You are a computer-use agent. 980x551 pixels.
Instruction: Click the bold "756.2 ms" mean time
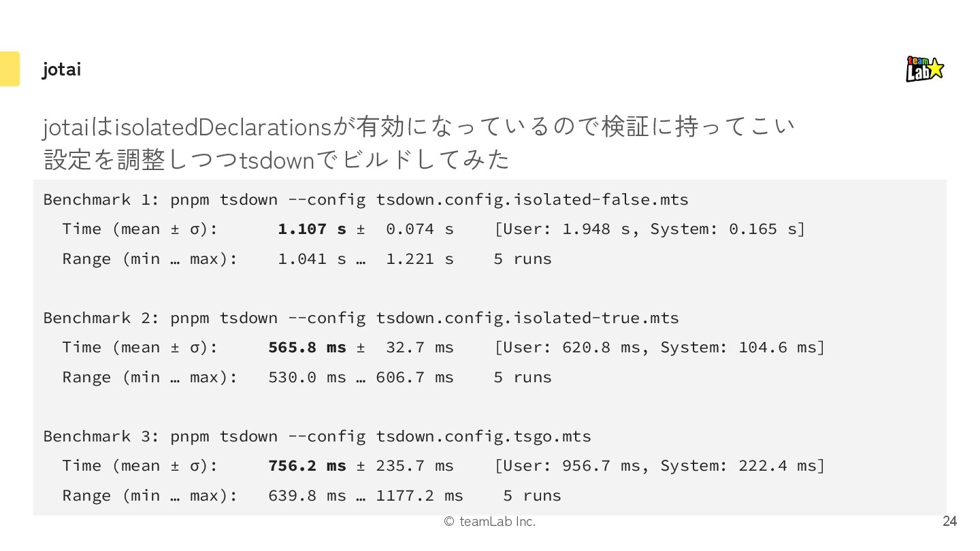[x=307, y=466]
